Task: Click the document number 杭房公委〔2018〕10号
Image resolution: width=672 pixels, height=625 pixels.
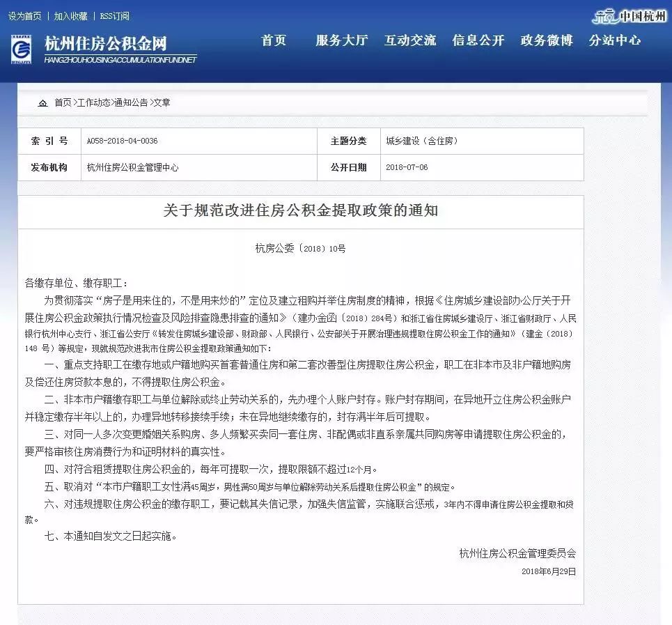Action: 300,248
